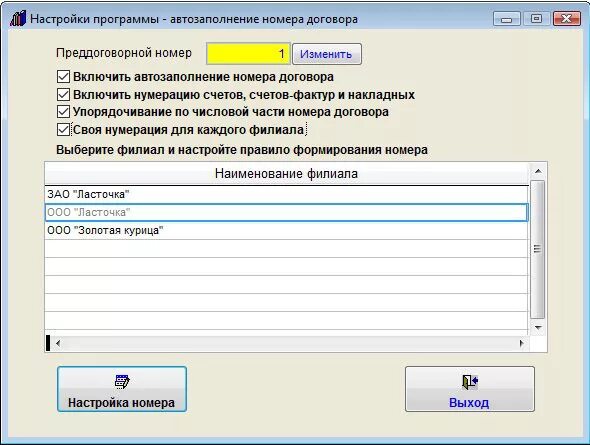Click the vertical scrollbar up arrow
Viewport: 590px width, 445px height.
click(538, 171)
